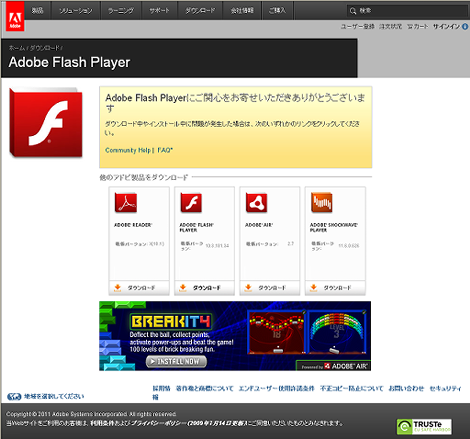The height and width of the screenshot is (439, 470).
Task: Open the Community Help link
Action: (128, 150)
